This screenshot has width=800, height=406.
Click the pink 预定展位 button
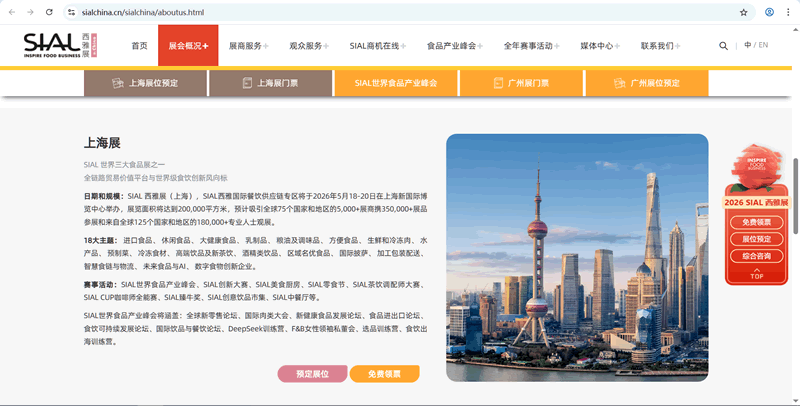tap(312, 374)
